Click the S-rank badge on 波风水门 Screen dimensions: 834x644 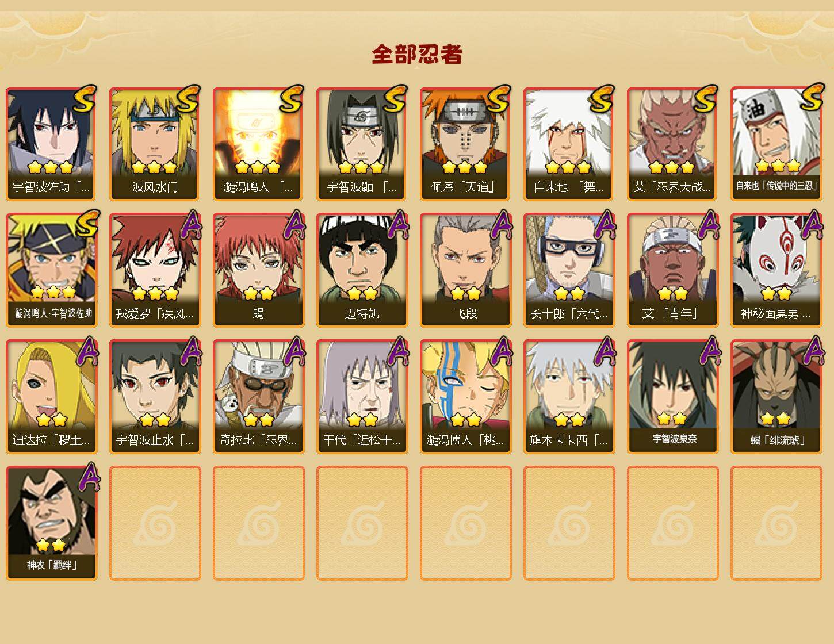pyautogui.click(x=188, y=98)
